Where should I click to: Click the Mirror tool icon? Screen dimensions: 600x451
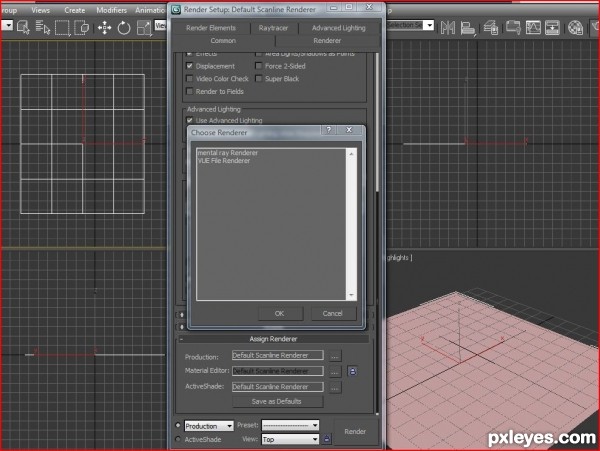click(x=448, y=28)
